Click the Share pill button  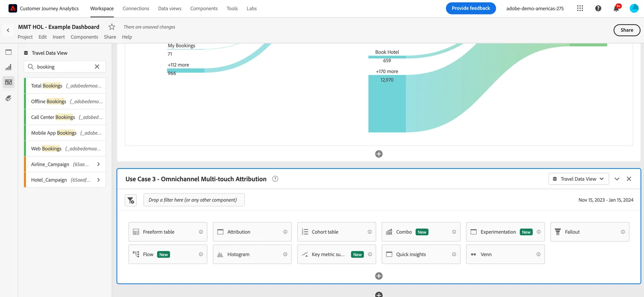pos(627,30)
